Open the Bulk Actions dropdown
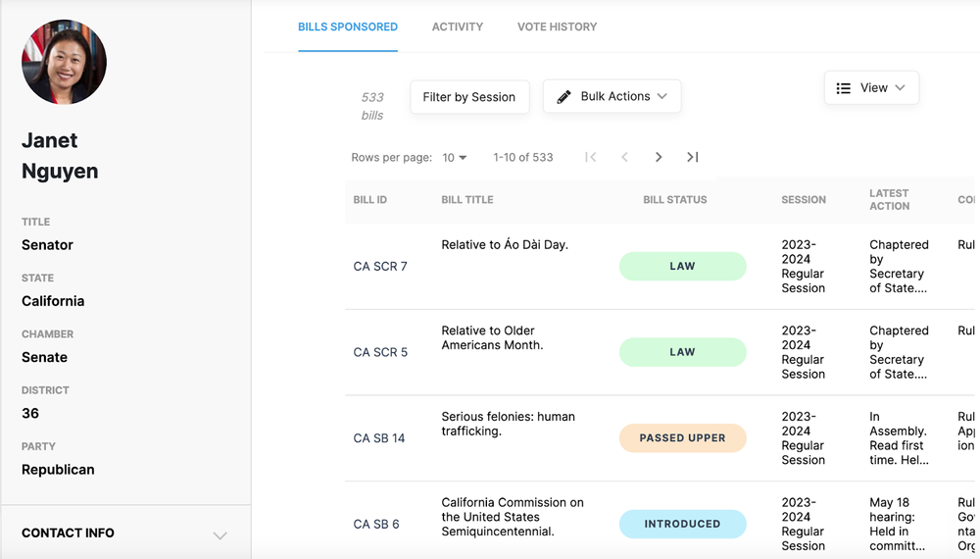 click(612, 97)
